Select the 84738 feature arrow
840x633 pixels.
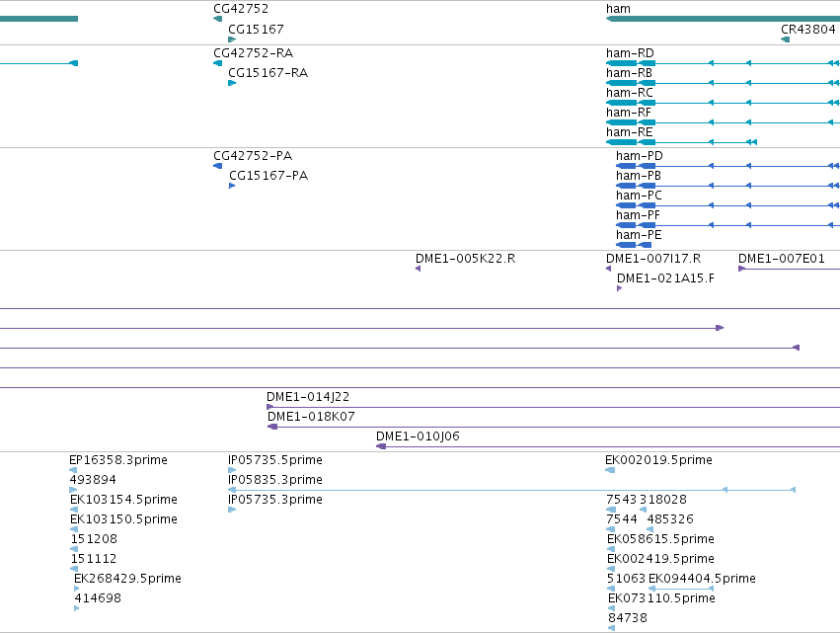pos(611,628)
